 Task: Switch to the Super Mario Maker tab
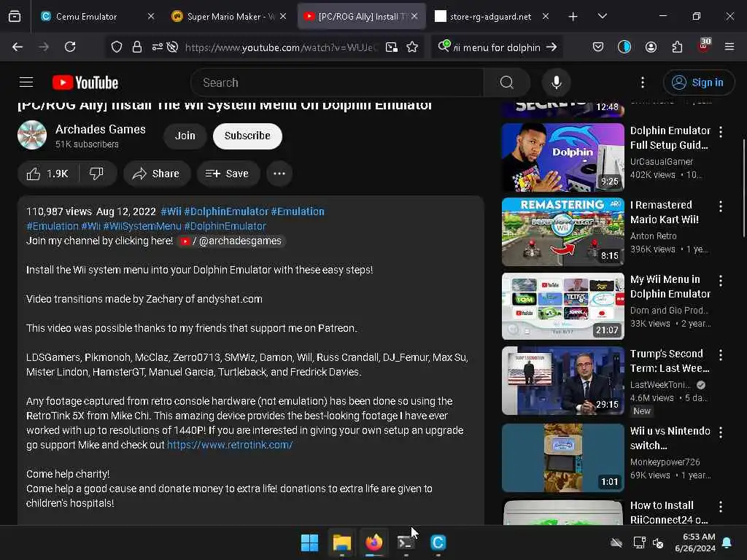[x=230, y=17]
